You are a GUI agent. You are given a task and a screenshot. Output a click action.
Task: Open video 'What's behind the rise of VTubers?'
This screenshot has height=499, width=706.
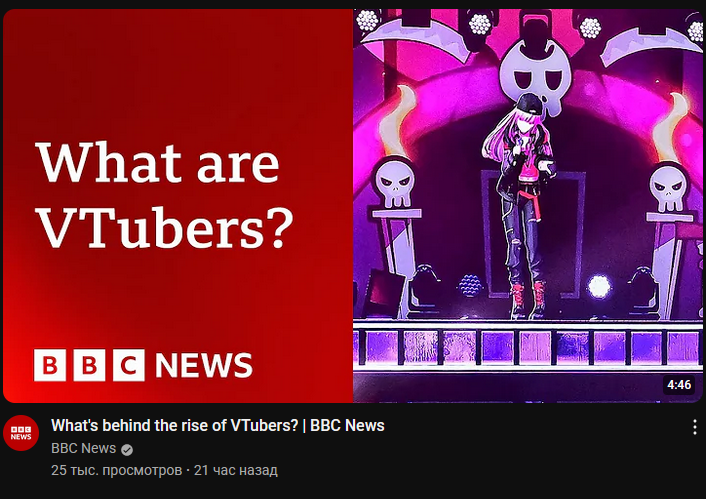218,426
